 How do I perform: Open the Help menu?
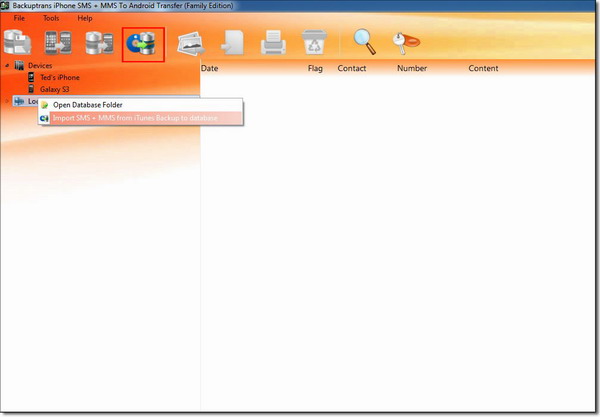click(85, 18)
